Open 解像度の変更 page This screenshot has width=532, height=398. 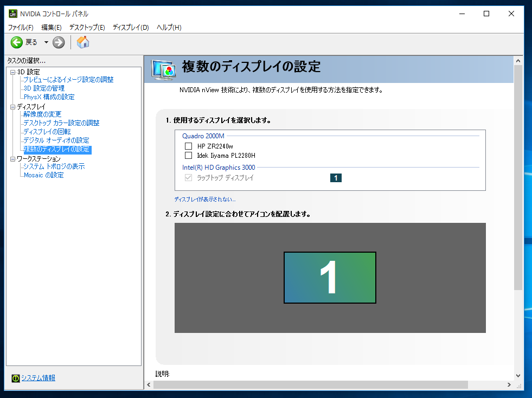point(42,114)
